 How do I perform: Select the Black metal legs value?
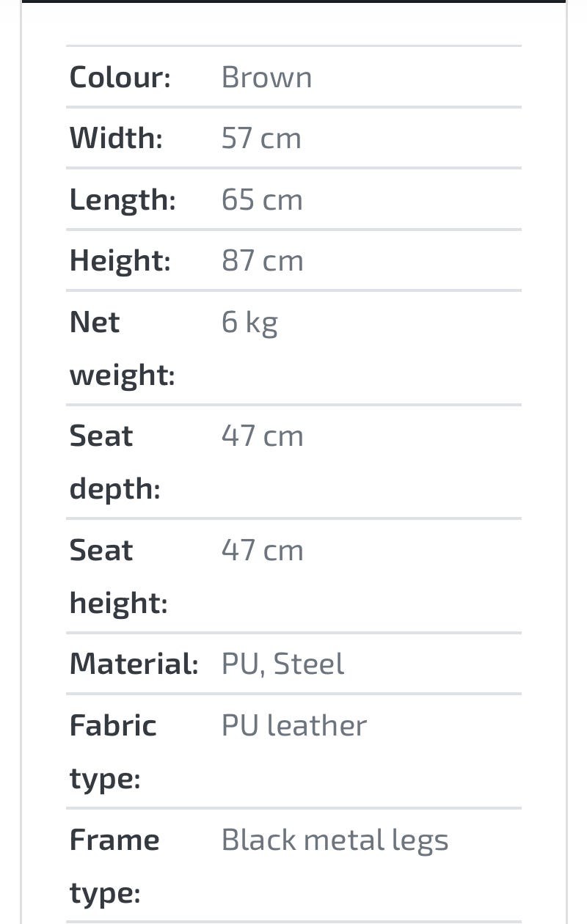[x=335, y=840]
